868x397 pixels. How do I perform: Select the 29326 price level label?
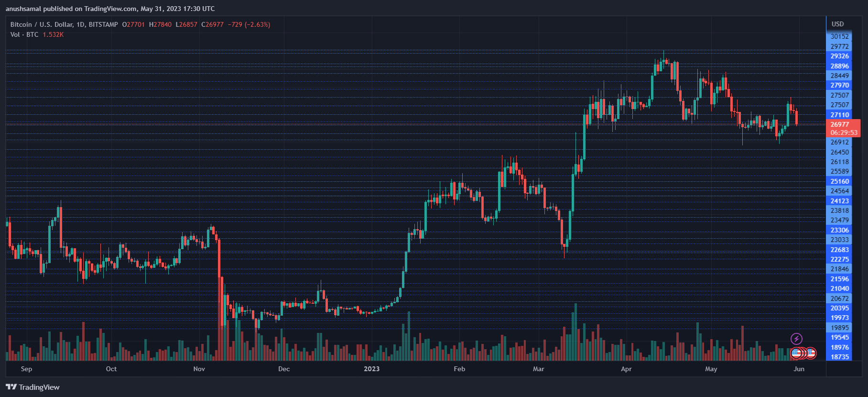pos(839,56)
